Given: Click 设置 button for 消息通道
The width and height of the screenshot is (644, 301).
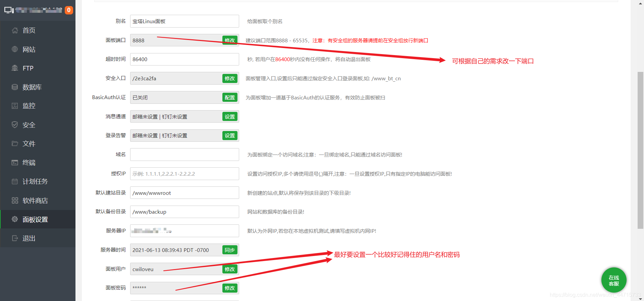Looking at the screenshot, I should coord(230,117).
